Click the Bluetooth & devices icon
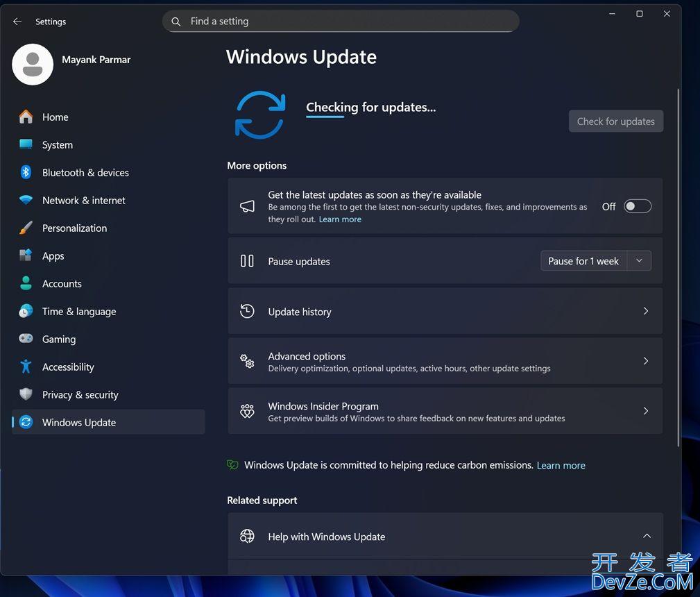The height and width of the screenshot is (597, 700). 26,172
